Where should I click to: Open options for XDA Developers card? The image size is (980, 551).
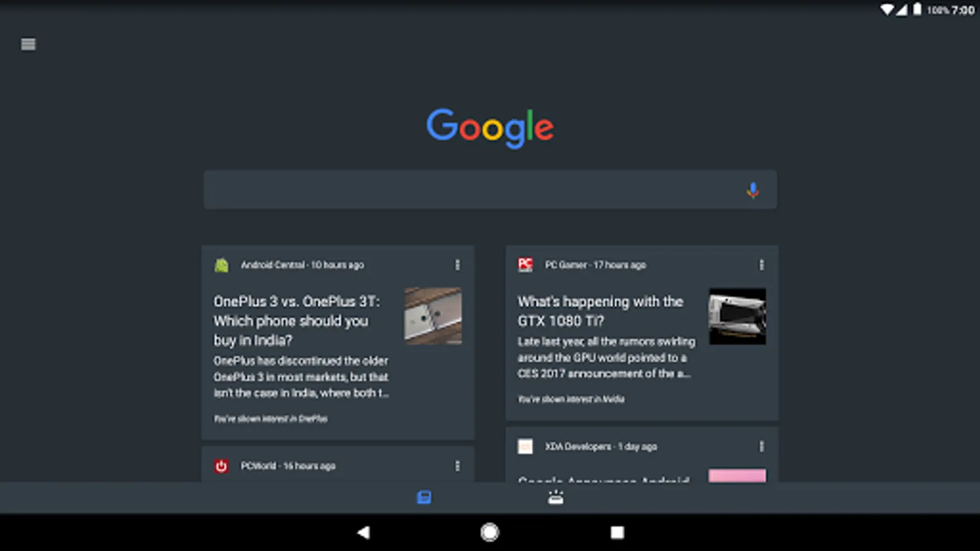(x=761, y=446)
